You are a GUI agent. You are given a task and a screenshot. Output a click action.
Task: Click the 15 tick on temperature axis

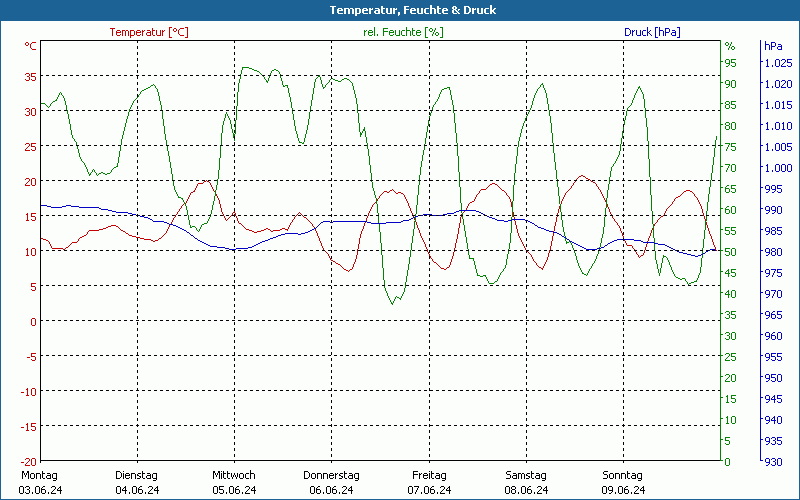pos(31,217)
